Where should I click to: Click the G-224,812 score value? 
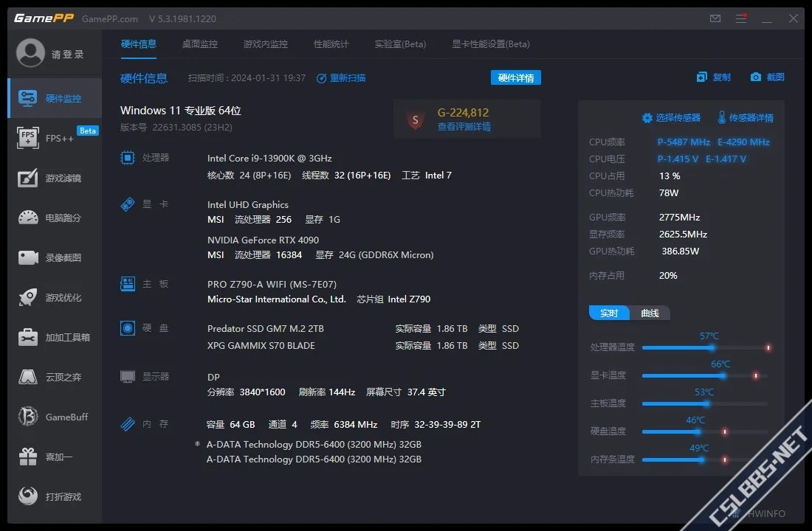click(463, 112)
